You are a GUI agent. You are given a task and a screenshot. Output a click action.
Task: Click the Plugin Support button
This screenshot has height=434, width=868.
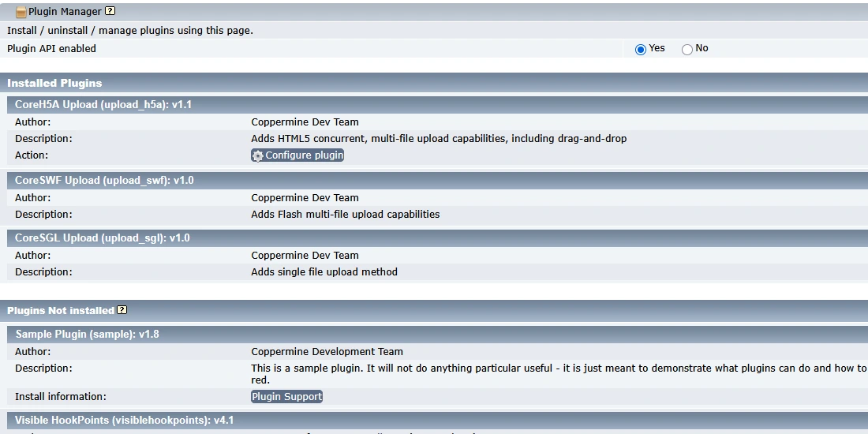(x=286, y=397)
